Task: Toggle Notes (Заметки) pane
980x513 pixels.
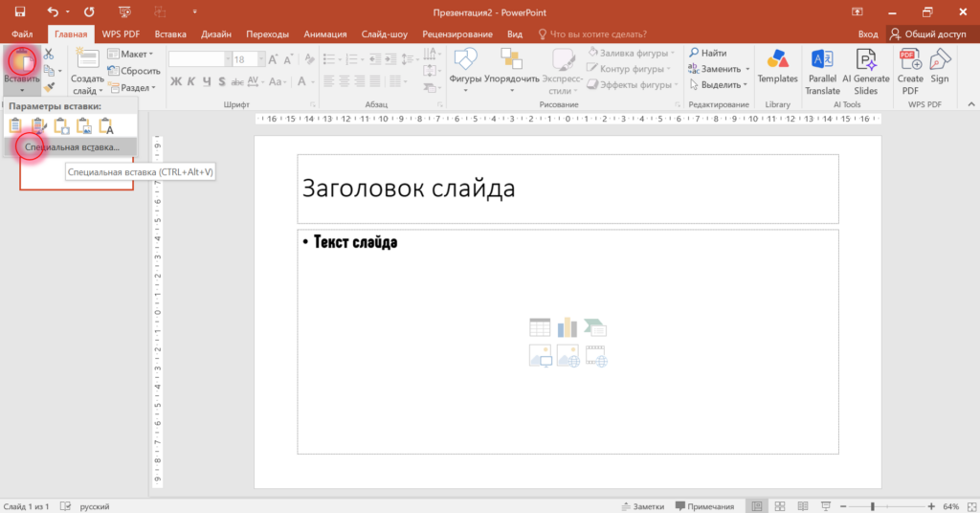Action: tap(643, 506)
